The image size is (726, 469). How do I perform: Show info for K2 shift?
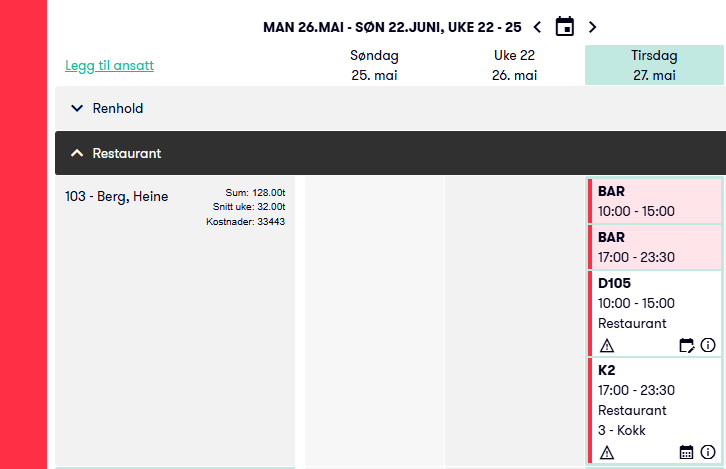coord(708,452)
